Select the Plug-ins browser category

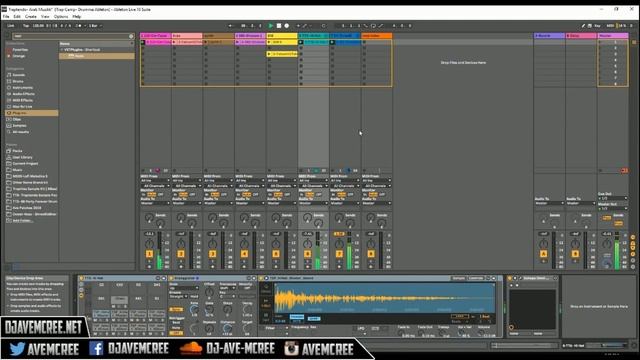point(31,113)
